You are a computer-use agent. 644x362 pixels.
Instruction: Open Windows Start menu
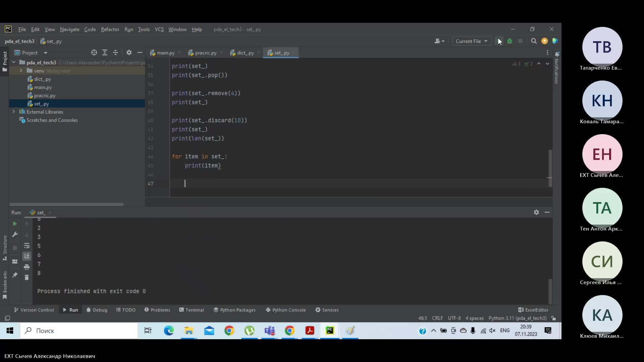10,331
